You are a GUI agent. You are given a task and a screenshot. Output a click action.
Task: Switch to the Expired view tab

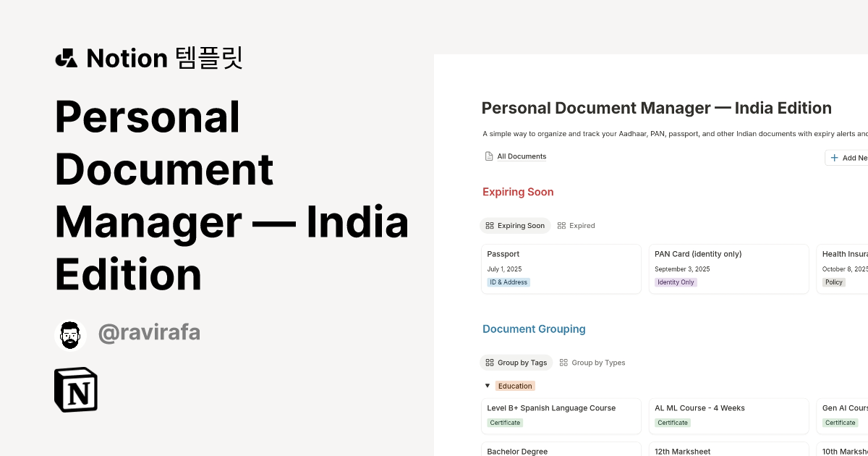(x=582, y=225)
